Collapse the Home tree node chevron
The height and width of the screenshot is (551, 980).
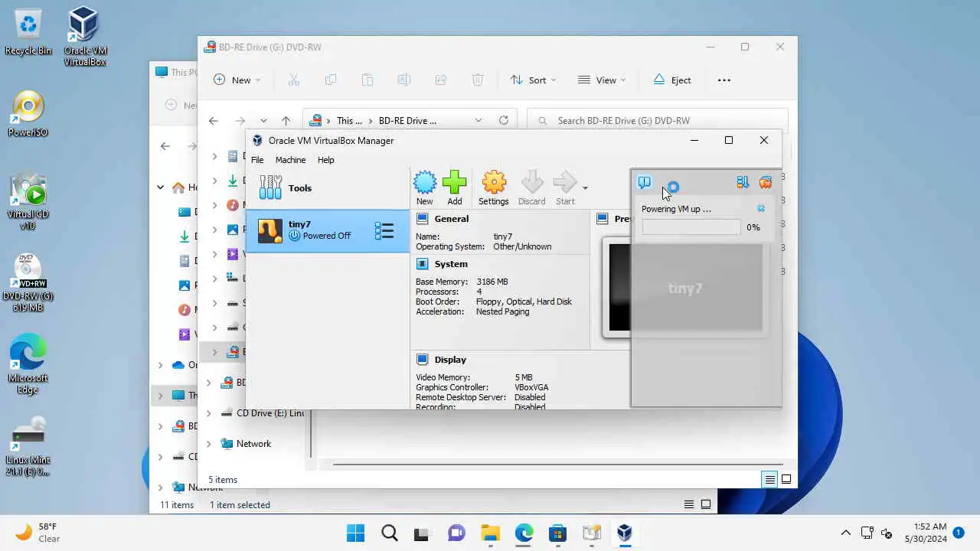pyautogui.click(x=160, y=187)
